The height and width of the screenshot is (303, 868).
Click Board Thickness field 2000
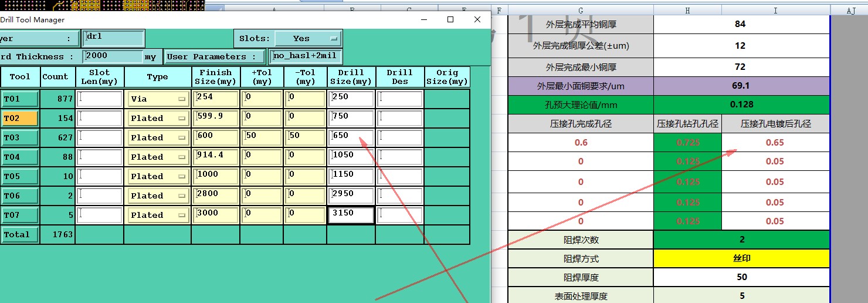click(x=113, y=56)
